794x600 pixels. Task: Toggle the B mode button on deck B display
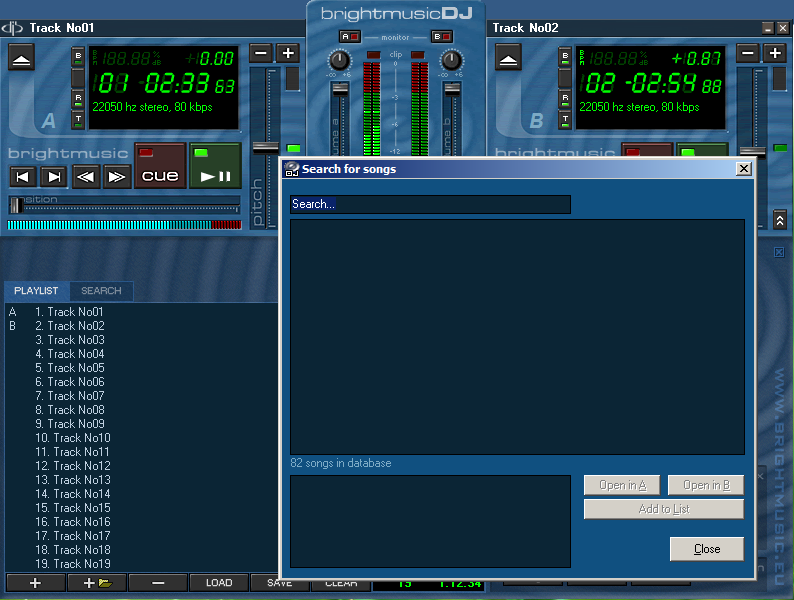tap(565, 57)
